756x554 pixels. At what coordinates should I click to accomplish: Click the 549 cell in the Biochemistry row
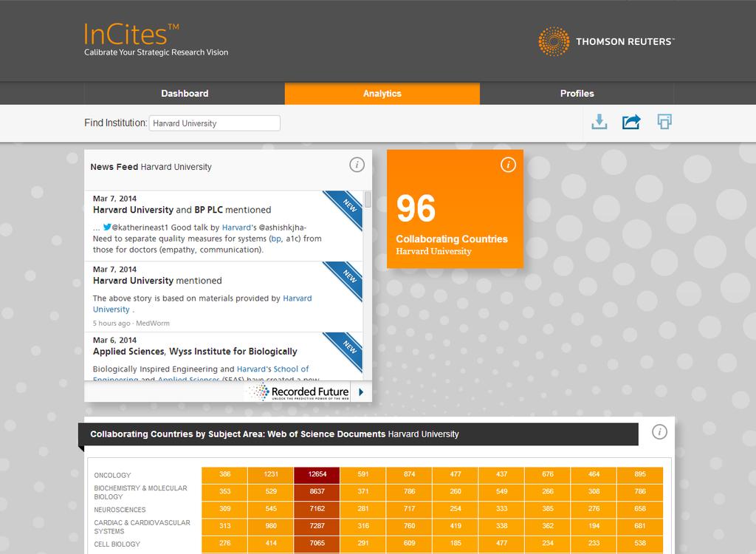[501, 492]
